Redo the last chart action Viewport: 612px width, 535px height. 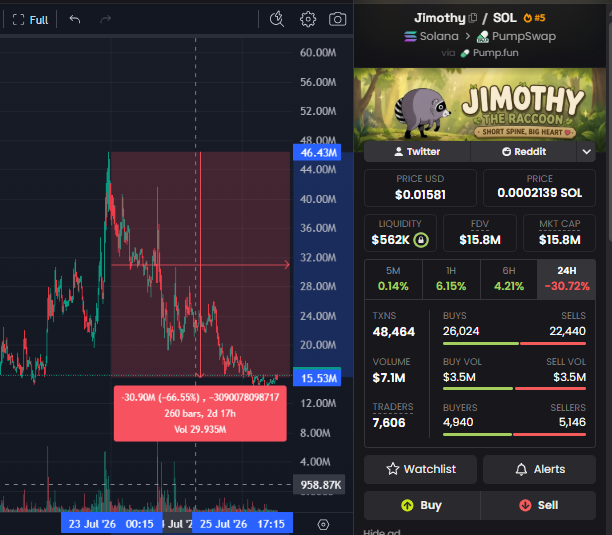click(106, 19)
